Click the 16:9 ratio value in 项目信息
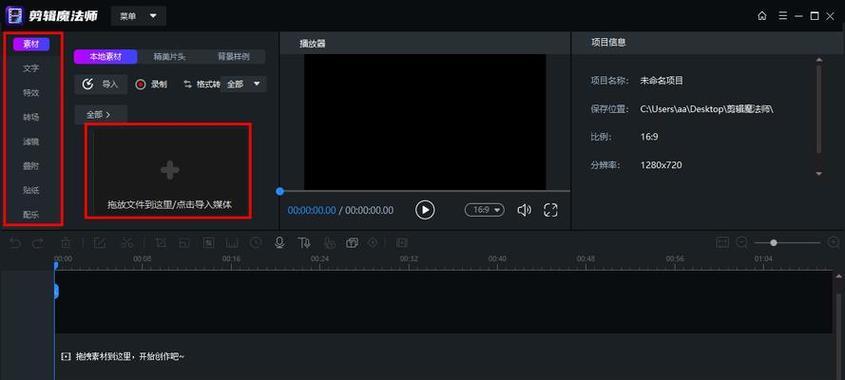 (649, 137)
